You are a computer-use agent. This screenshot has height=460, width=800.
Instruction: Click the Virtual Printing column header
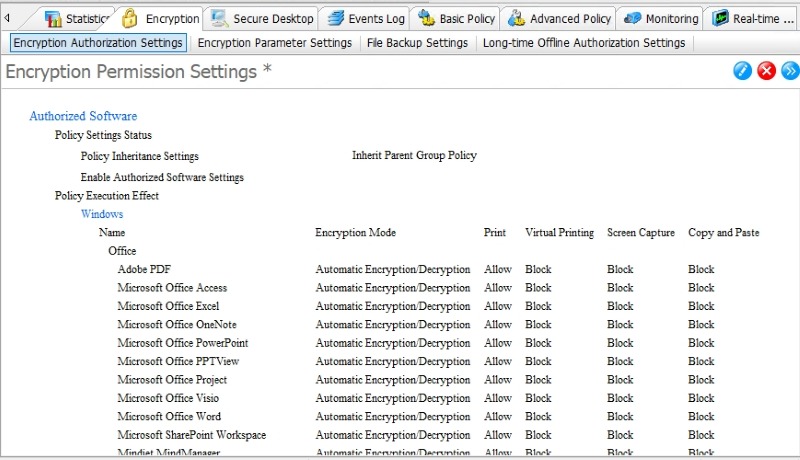(559, 233)
